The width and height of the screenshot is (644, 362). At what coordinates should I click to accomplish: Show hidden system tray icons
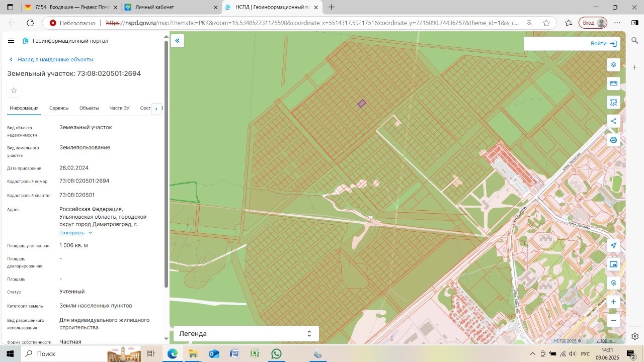(533, 354)
